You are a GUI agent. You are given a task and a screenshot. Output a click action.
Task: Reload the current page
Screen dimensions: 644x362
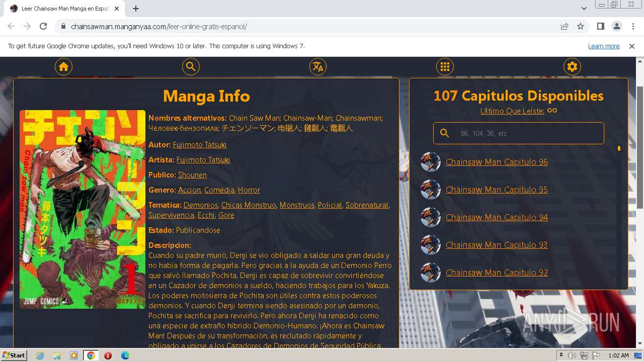(43, 26)
